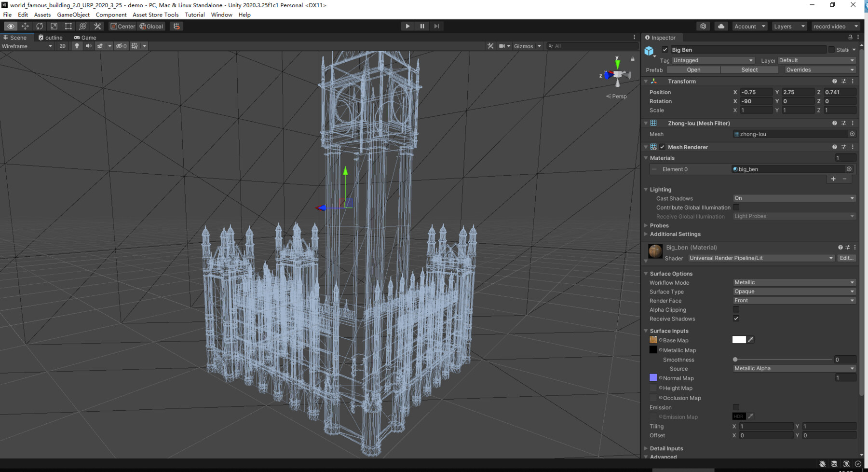The width and height of the screenshot is (868, 472).
Task: Open the Wireframe draw mode dropdown
Action: tap(27, 46)
